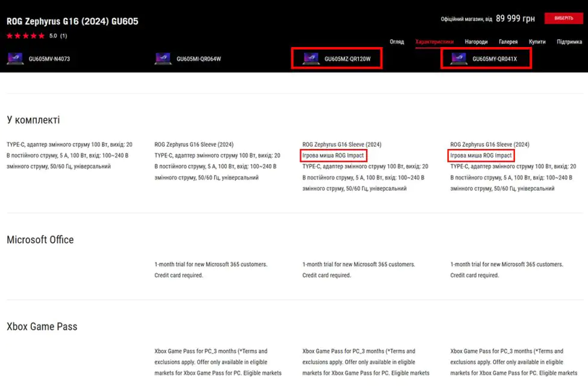Click TYPE-C adapter text in GU605MI-QR064W column
The width and height of the screenshot is (588, 392).
click(x=217, y=166)
